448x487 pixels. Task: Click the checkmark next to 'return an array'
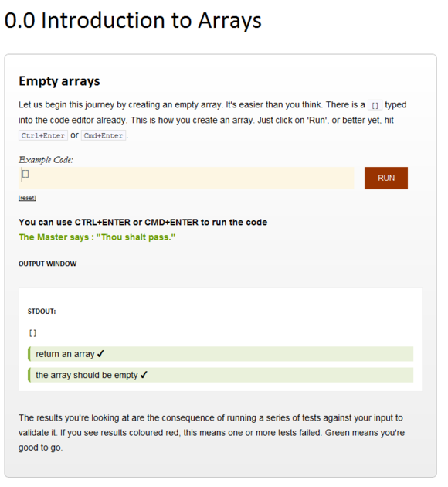point(100,354)
